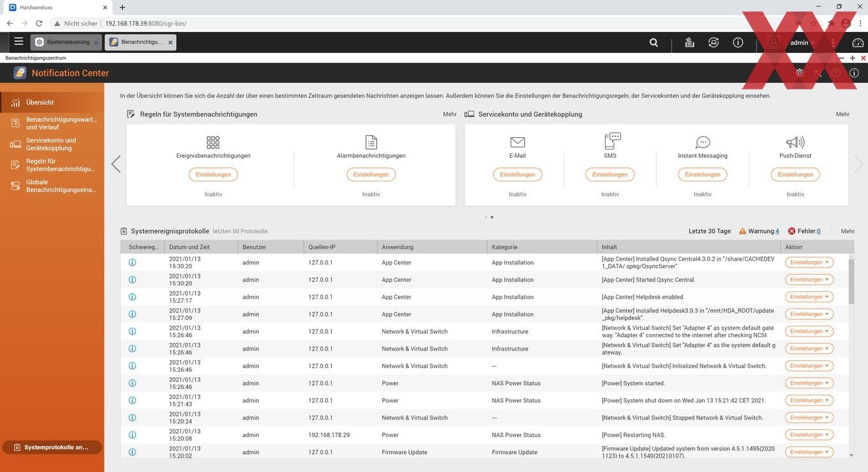Click the Systemprotokolle button at sidebar bottom
The height and width of the screenshot is (472, 868).
coord(52,447)
